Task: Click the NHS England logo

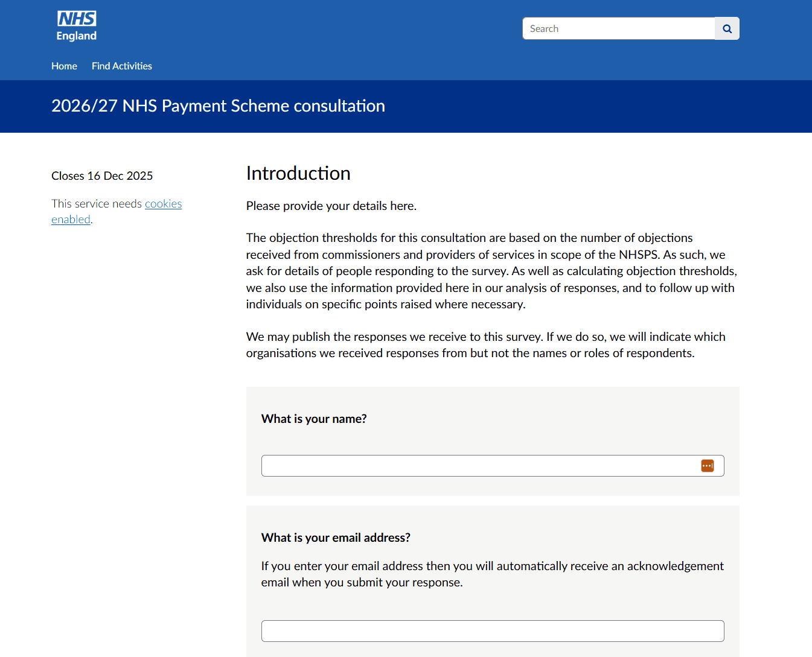Action: 77,27
